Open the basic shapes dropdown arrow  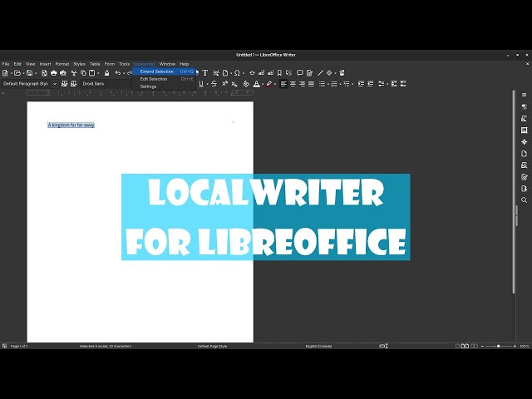(335, 73)
